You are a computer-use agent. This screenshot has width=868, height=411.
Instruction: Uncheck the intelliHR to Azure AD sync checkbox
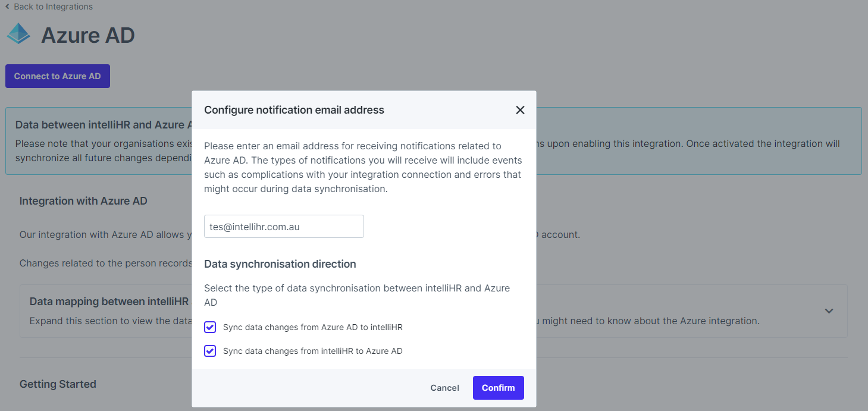[x=210, y=351]
